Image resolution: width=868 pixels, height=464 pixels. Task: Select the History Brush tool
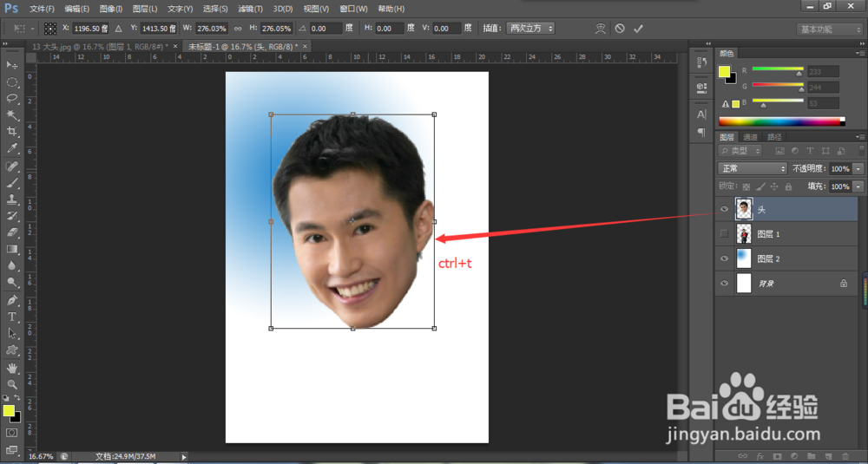[x=11, y=216]
